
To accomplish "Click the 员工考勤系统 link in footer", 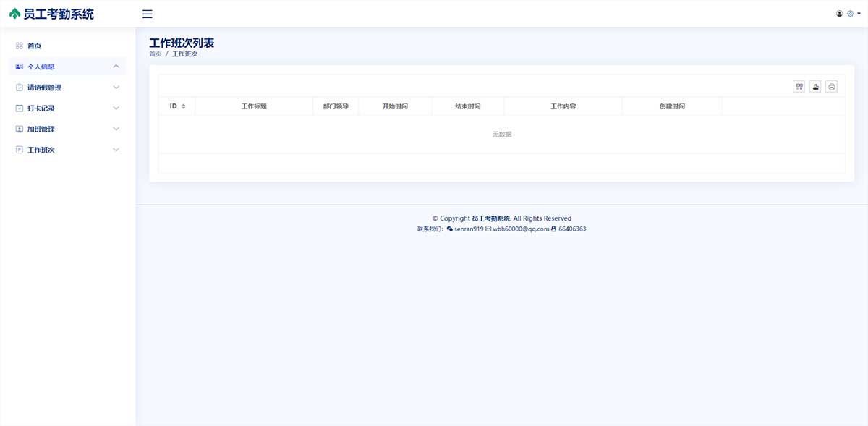I will 491,218.
